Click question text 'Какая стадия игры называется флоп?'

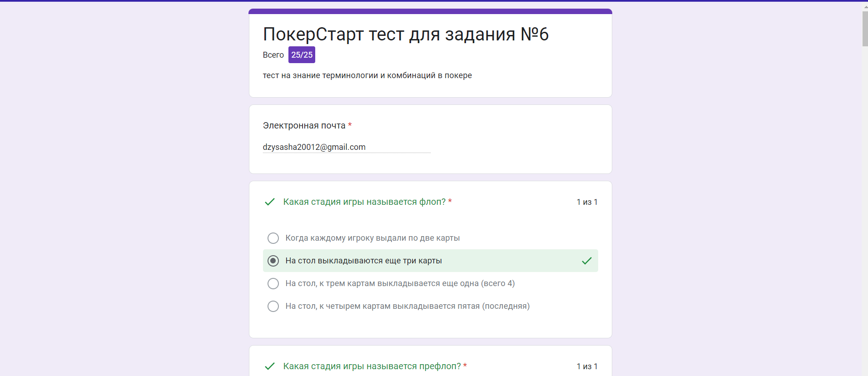364,202
